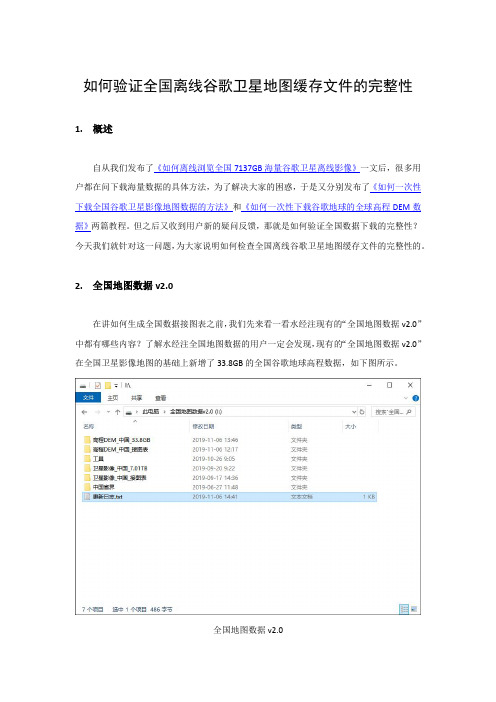Click the Forward navigation arrow
The height and width of the screenshot is (702, 496).
click(x=97, y=411)
